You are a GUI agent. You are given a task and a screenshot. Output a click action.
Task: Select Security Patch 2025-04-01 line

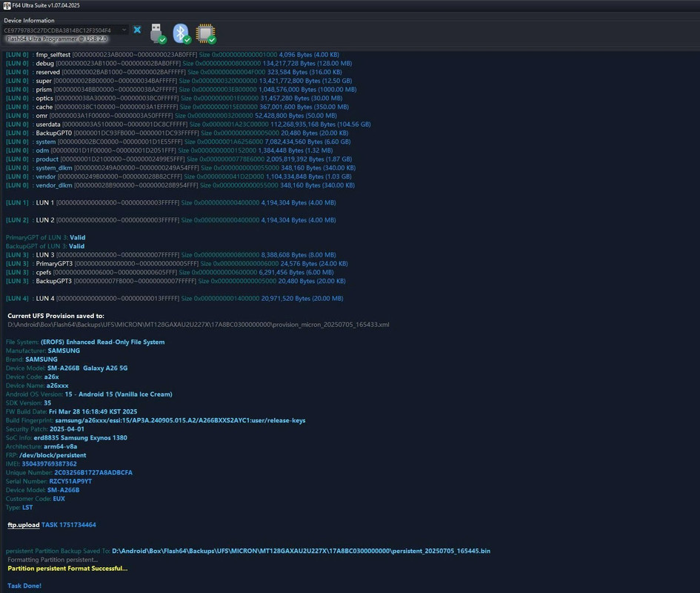point(45,429)
